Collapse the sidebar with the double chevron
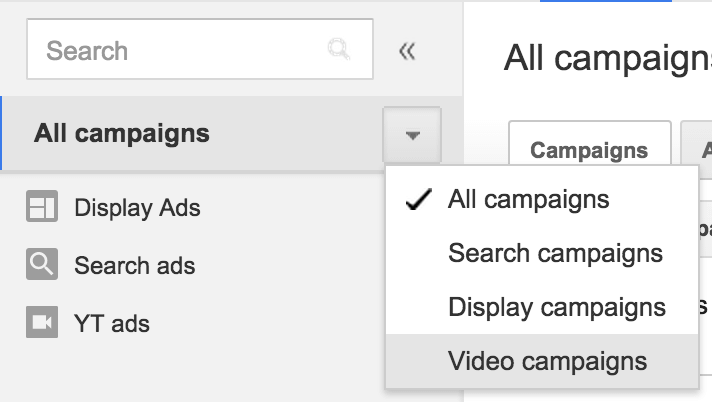Viewport: 712px width, 402px height. (407, 51)
